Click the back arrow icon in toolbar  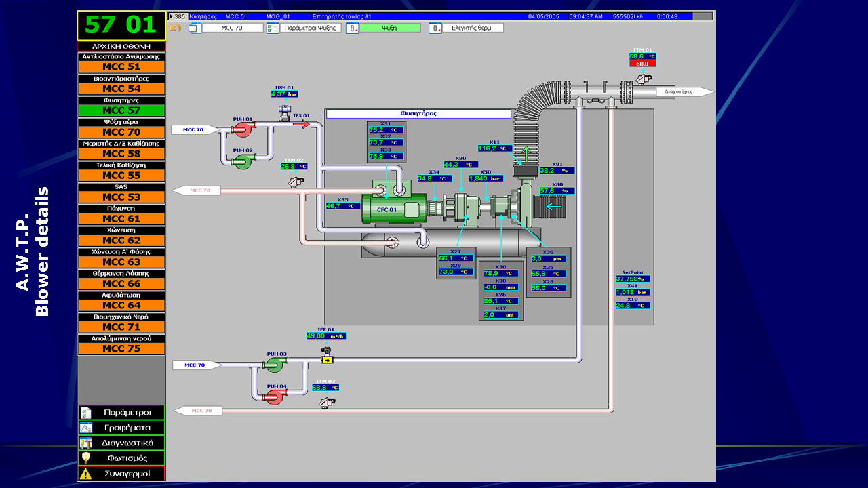point(175,28)
